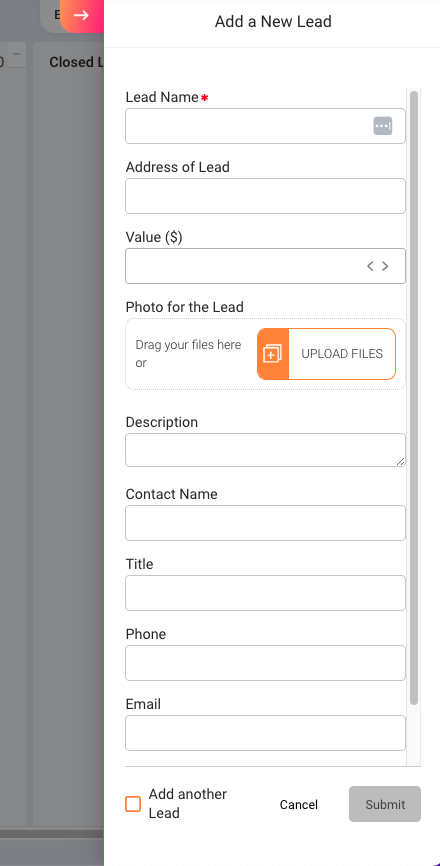The width and height of the screenshot is (440, 866).
Task: Select the Contact Name input
Action: (265, 523)
